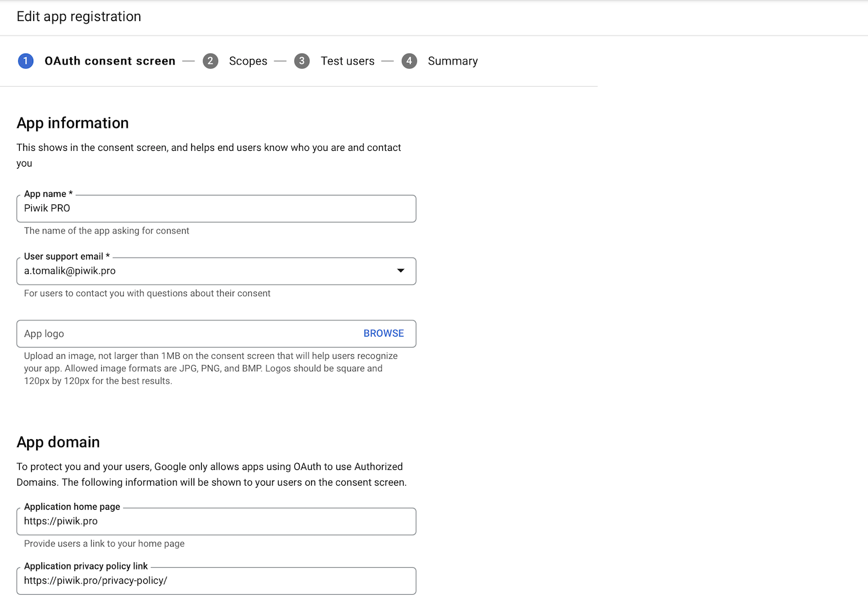The image size is (868, 596).
Task: Click the step 4 circle icon
Action: (x=409, y=61)
